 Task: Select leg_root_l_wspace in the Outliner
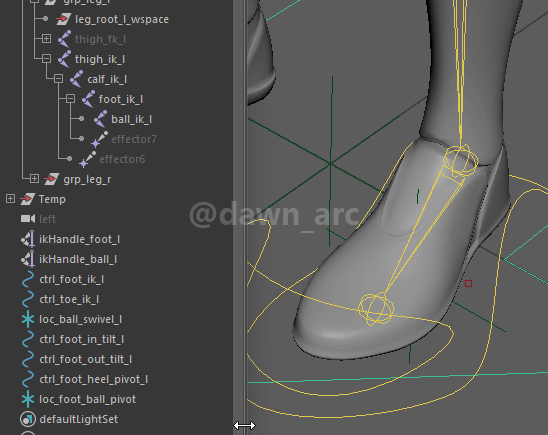122,19
